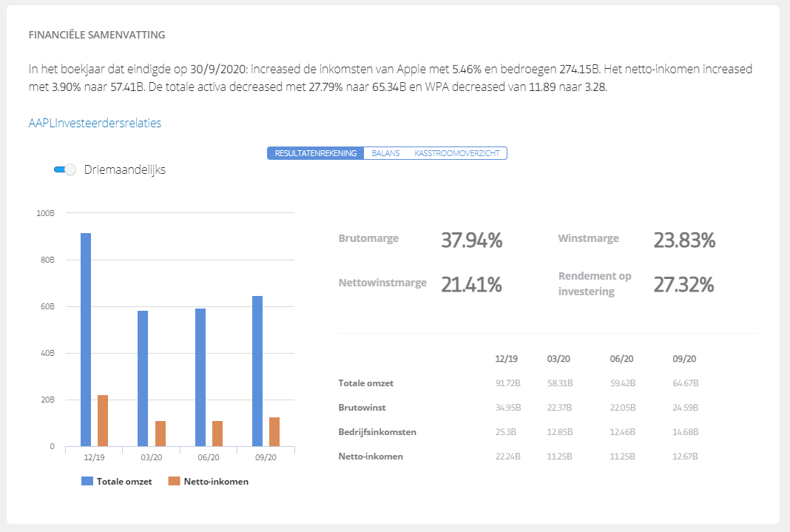Click the Winstmarge label
This screenshot has height=532, width=790.
(x=589, y=238)
